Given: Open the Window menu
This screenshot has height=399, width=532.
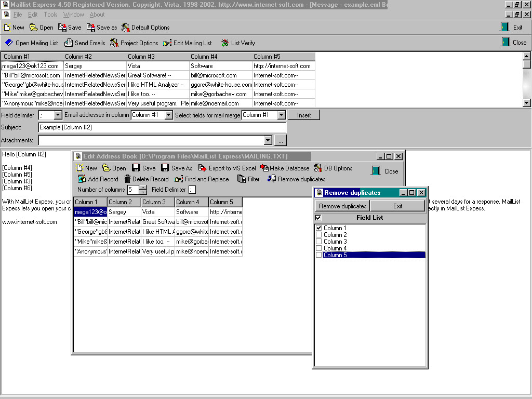Looking at the screenshot, I should (x=73, y=15).
